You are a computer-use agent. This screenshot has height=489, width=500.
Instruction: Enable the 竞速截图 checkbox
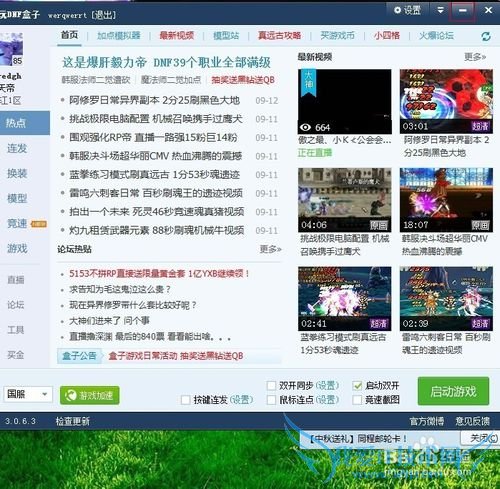click(357, 399)
